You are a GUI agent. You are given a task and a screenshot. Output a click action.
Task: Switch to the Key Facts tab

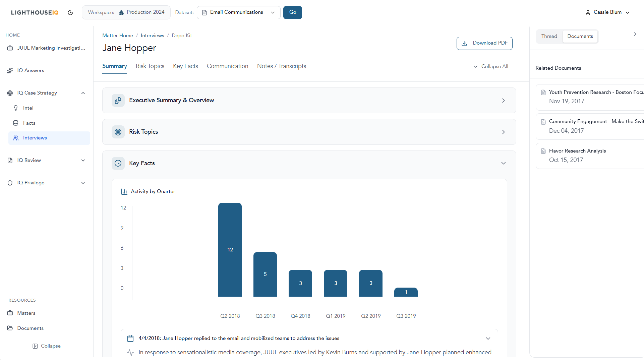click(185, 66)
